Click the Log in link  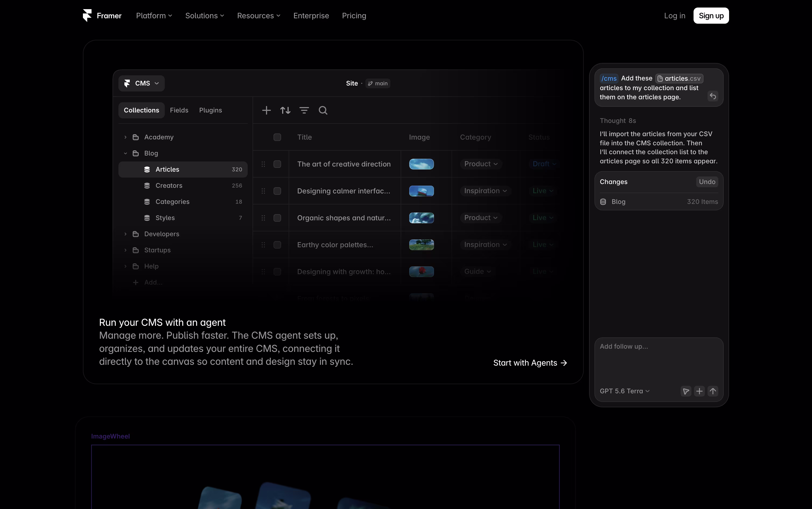tap(675, 16)
